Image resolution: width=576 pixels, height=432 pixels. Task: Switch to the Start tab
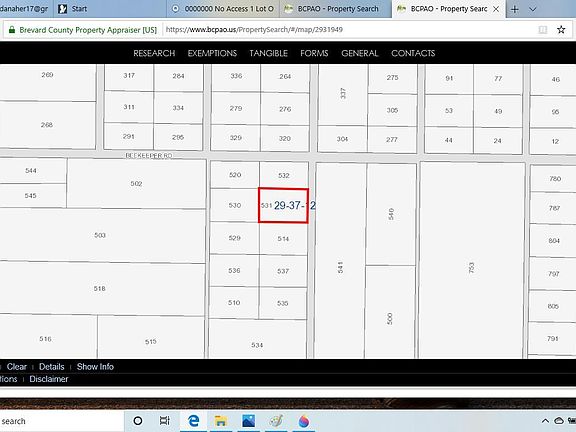(109, 9)
